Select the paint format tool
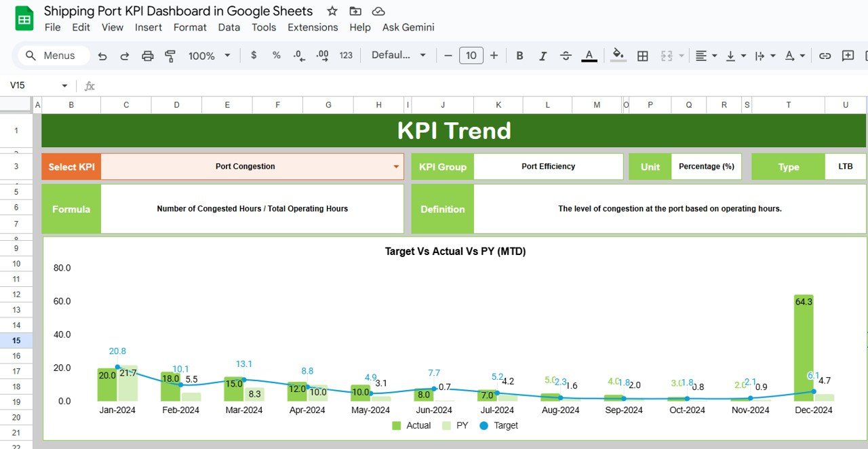 pyautogui.click(x=170, y=56)
